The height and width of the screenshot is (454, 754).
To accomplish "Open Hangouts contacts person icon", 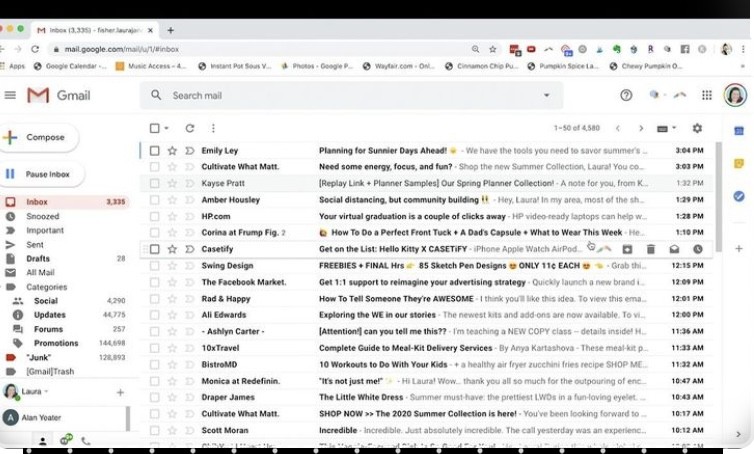I will pos(43,441).
